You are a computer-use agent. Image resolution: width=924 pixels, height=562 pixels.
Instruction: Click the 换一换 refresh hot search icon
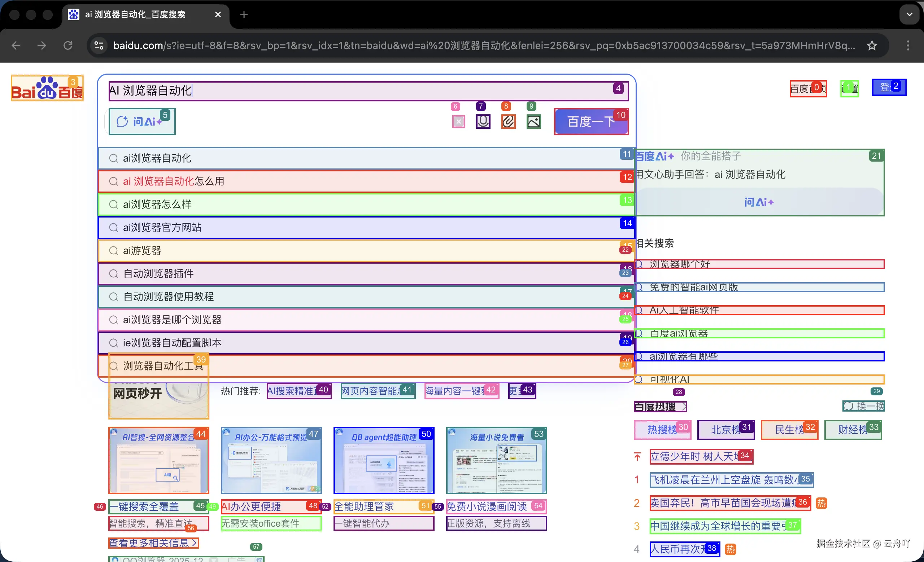[849, 406]
